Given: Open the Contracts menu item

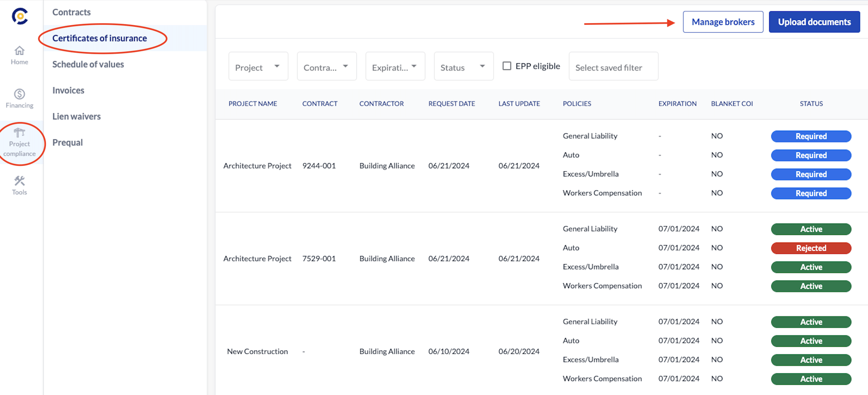Looking at the screenshot, I should (x=71, y=12).
